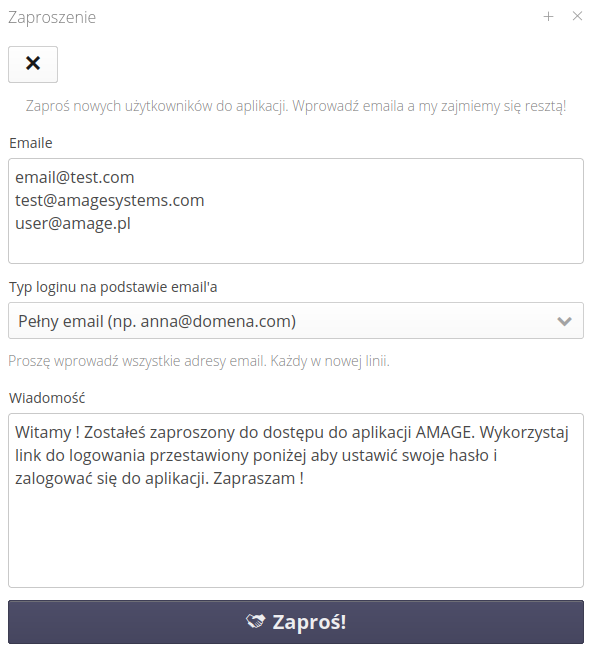Open the Pełny email login type dropdown

tap(296, 321)
